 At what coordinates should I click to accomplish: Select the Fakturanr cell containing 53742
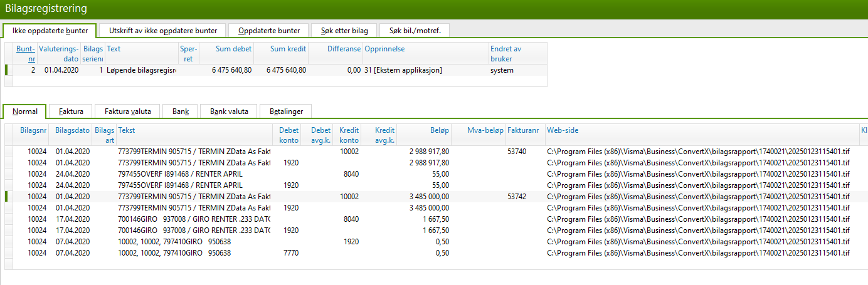pyautogui.click(x=517, y=196)
